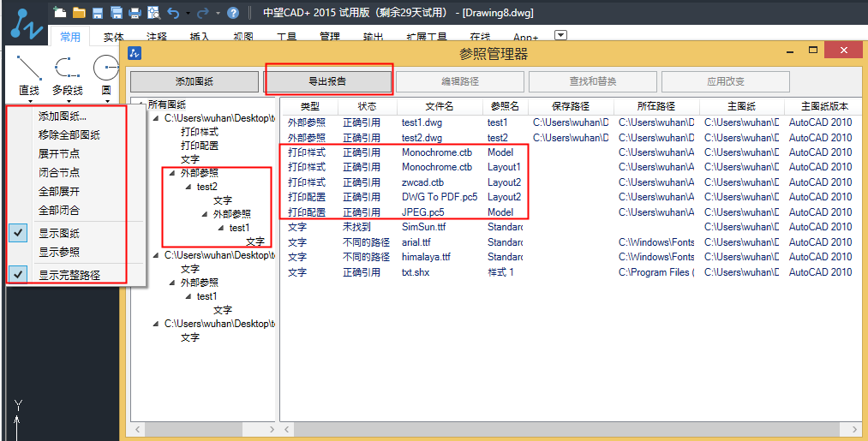Enable the 显示参照 menu option
Image resolution: width=868 pixels, height=441 pixels.
coord(59,252)
